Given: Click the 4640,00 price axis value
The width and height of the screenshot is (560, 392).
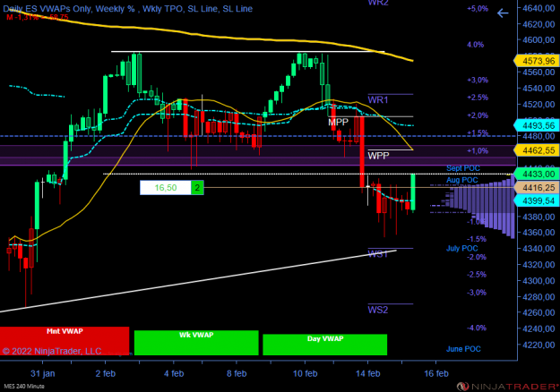Looking at the screenshot, I should (x=538, y=8).
